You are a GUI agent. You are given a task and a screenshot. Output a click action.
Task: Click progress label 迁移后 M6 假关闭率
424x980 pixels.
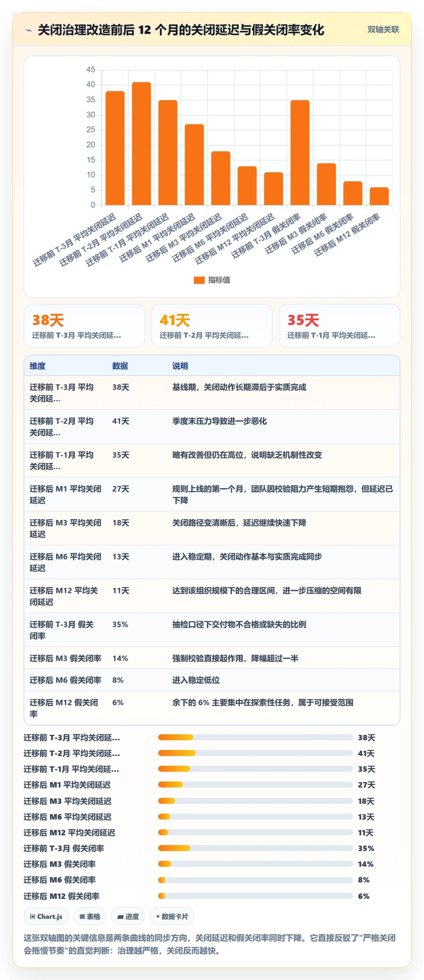60,880
